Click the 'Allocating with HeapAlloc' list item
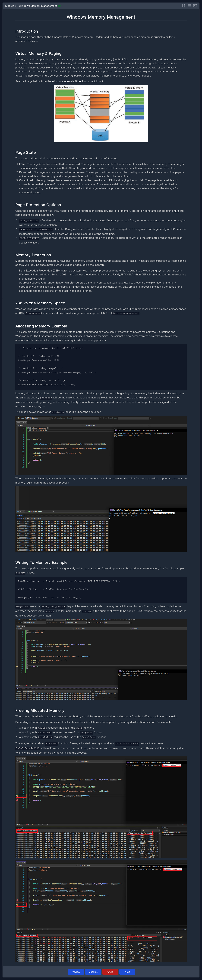The width and height of the screenshot is (202, 980). (x=61, y=732)
